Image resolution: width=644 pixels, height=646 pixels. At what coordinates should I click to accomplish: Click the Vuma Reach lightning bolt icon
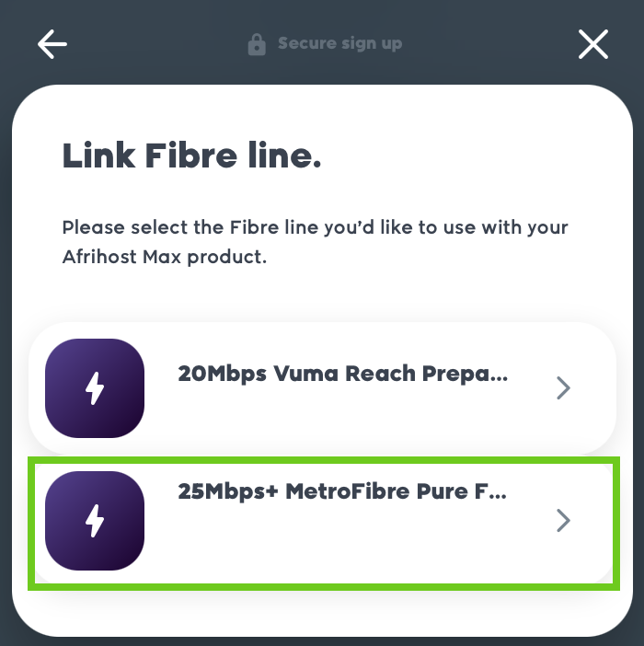click(95, 388)
